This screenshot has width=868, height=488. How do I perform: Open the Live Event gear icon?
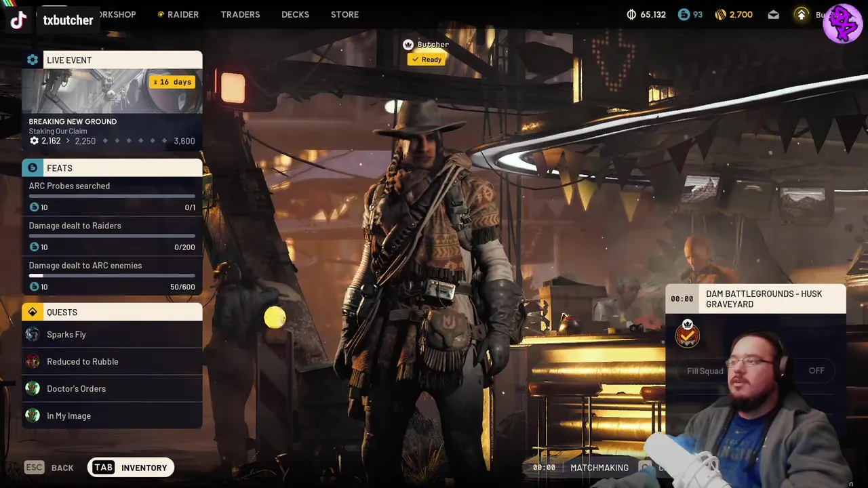tap(32, 60)
